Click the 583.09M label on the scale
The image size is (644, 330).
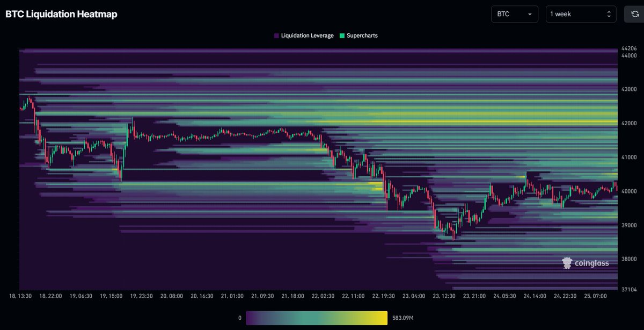coord(404,318)
